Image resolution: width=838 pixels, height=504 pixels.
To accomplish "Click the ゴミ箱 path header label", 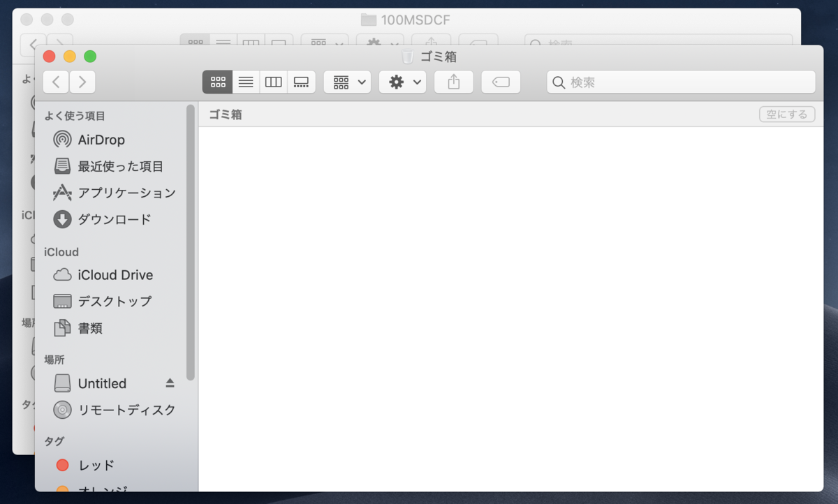I will [x=226, y=114].
